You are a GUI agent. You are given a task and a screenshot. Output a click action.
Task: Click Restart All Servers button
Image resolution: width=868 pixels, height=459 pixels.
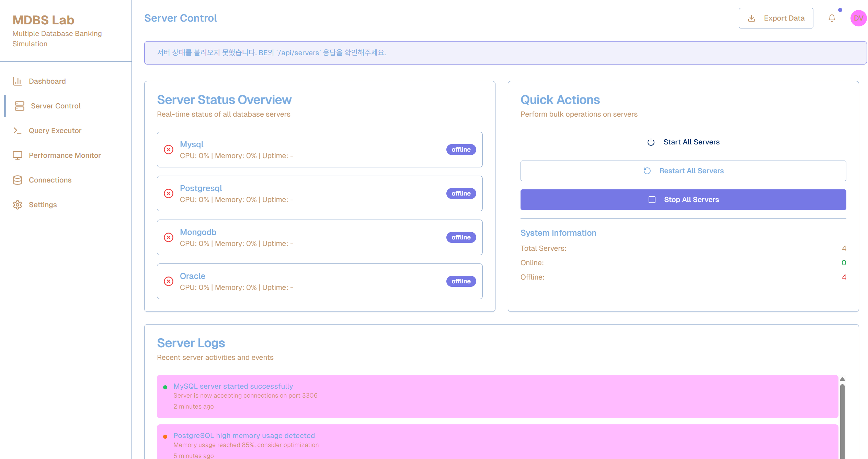(683, 171)
